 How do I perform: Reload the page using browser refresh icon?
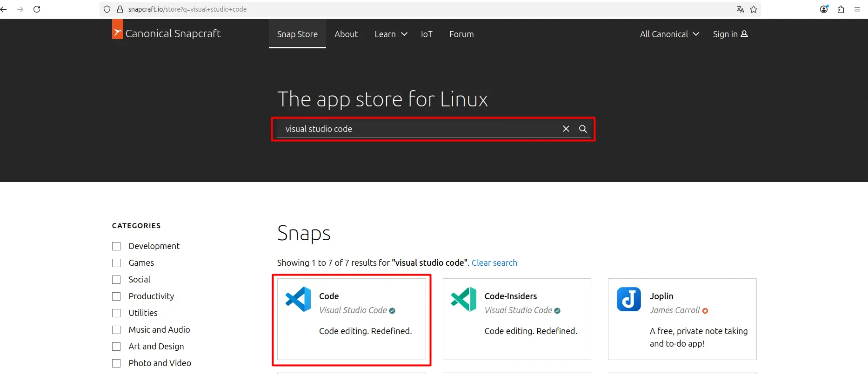(x=37, y=9)
